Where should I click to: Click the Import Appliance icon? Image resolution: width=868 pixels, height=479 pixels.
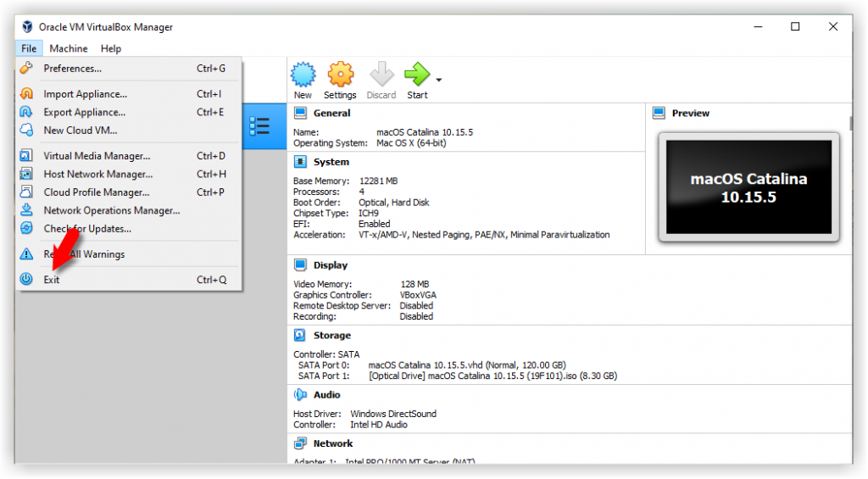coord(26,93)
